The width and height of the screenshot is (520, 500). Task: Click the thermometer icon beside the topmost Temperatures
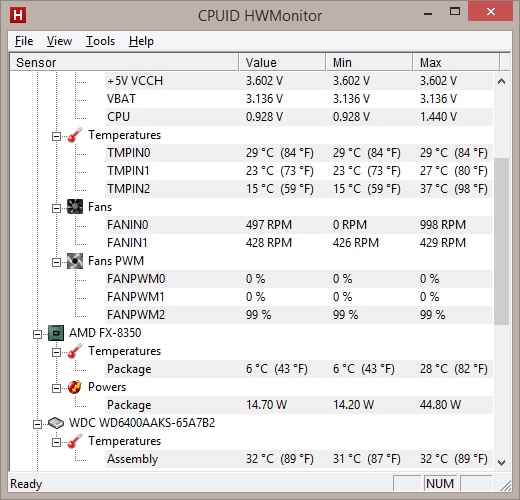[75, 135]
